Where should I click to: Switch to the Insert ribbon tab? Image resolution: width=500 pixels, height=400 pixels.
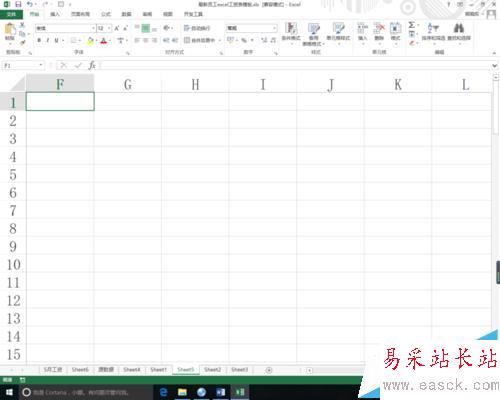click(55, 14)
